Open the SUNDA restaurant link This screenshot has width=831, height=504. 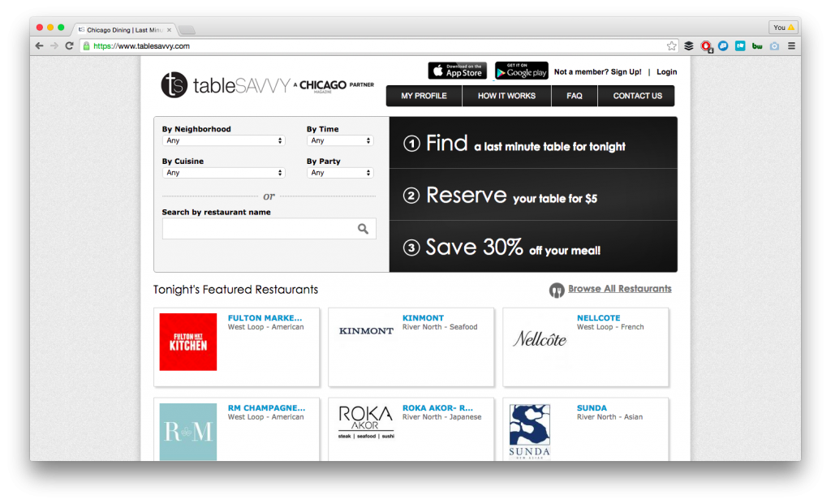click(x=592, y=408)
